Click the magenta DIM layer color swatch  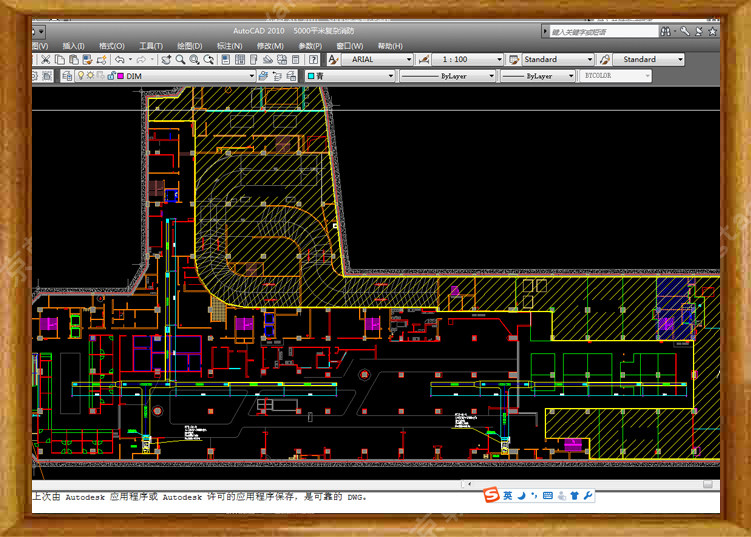[x=121, y=76]
